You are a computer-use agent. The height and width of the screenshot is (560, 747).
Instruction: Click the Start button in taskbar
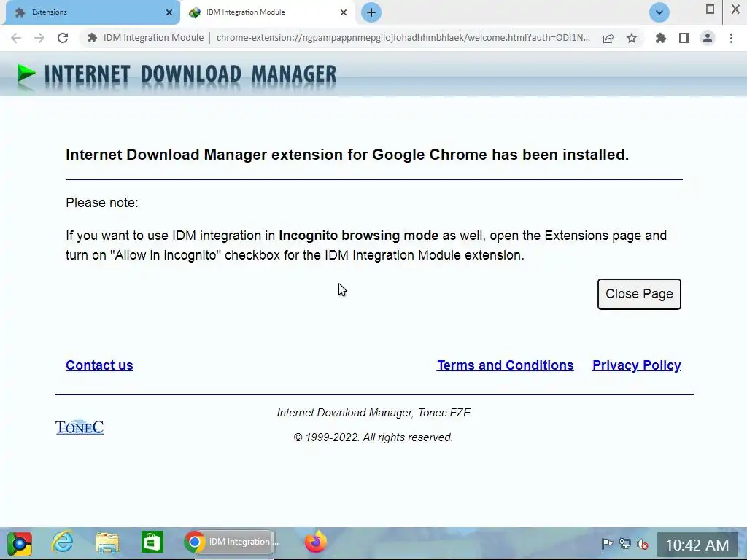(20, 542)
